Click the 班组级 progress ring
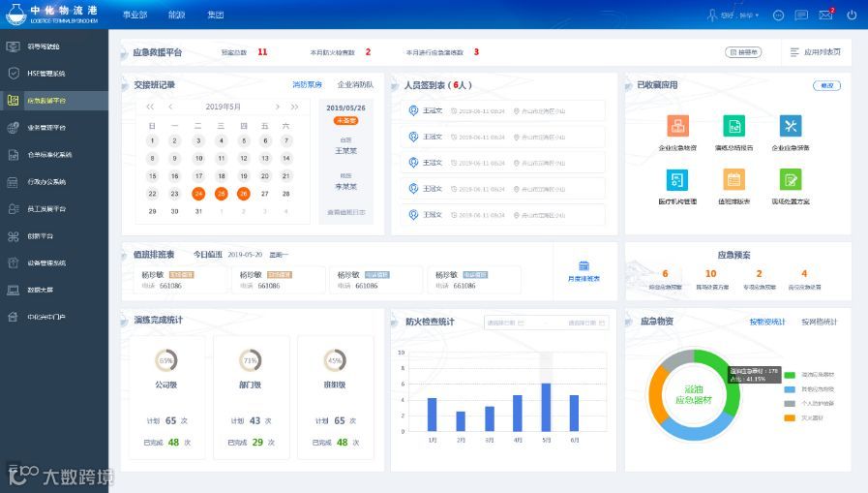This screenshot has width=868, height=493. (x=335, y=360)
